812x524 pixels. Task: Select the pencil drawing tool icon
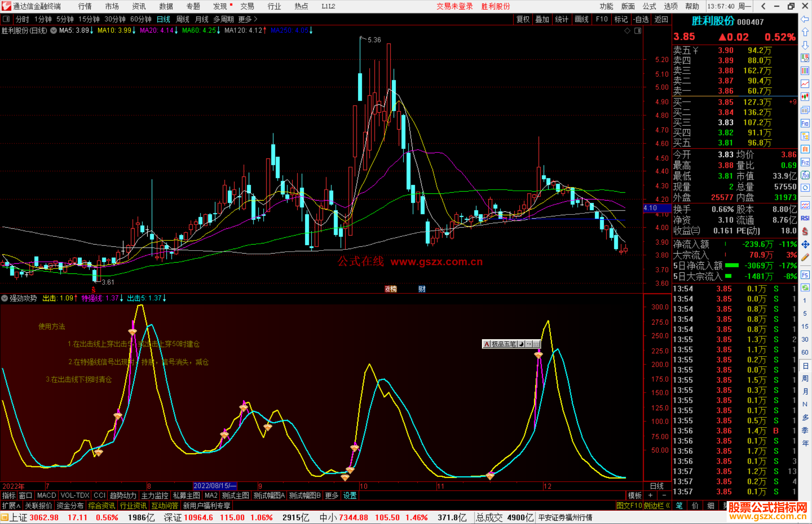pyautogui.click(x=805, y=257)
